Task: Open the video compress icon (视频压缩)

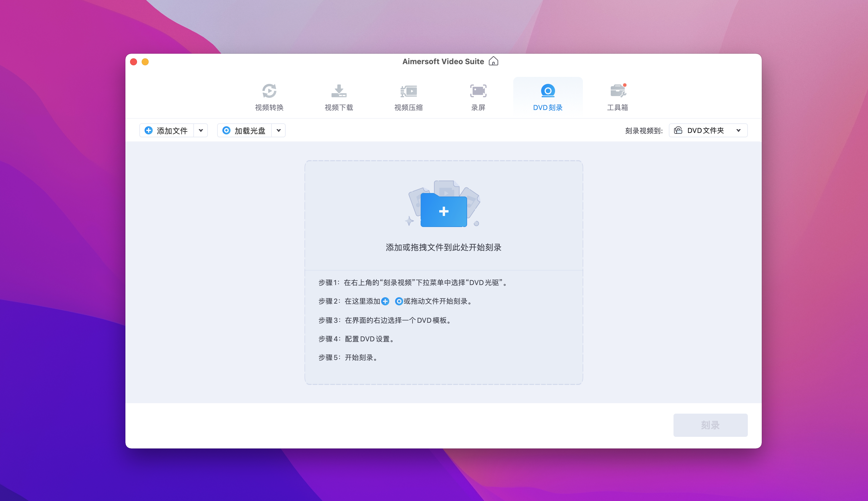Action: coord(408,91)
